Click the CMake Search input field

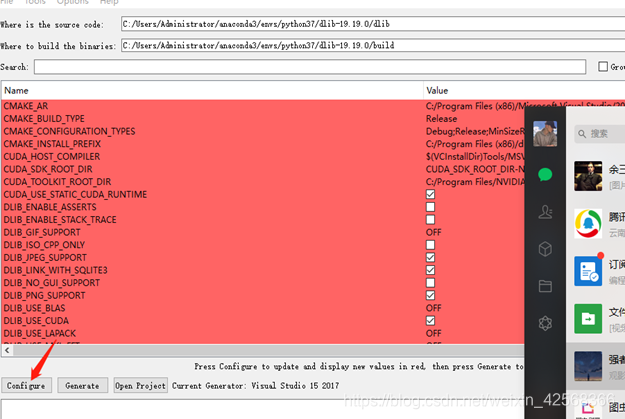pyautogui.click(x=310, y=67)
